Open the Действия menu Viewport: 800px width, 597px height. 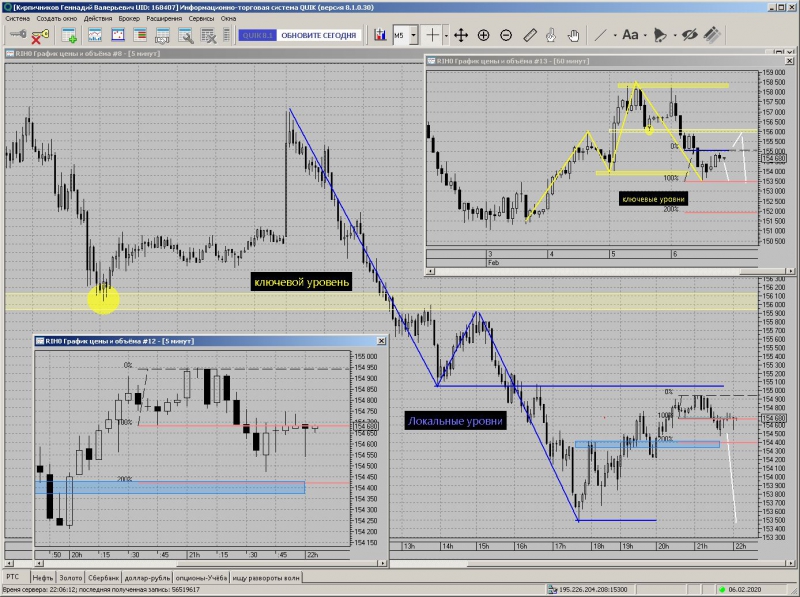click(97, 18)
